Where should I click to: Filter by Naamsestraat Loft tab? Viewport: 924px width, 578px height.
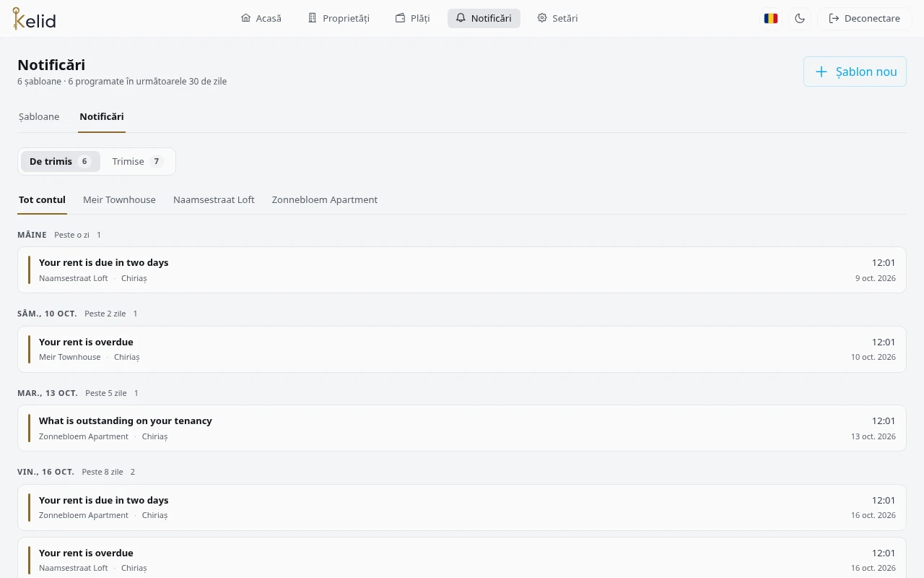tap(214, 199)
